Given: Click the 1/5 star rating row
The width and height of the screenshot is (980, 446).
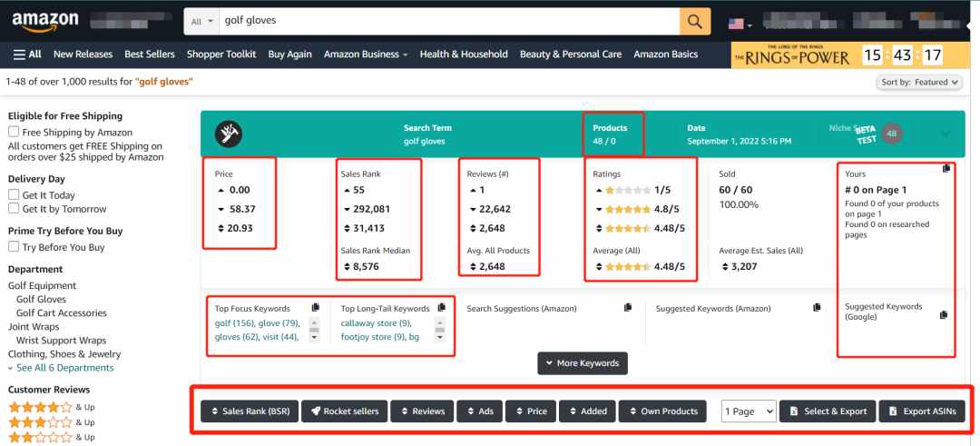Looking at the screenshot, I should tap(632, 190).
